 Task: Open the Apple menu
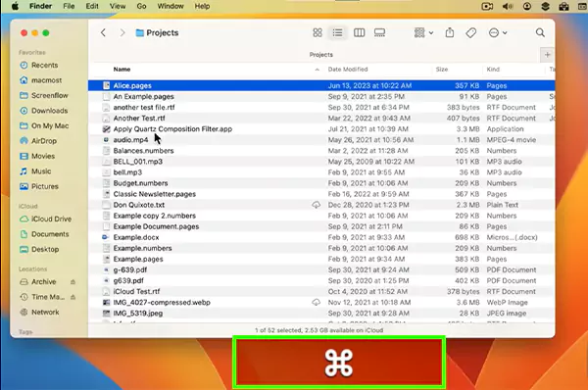coord(15,7)
